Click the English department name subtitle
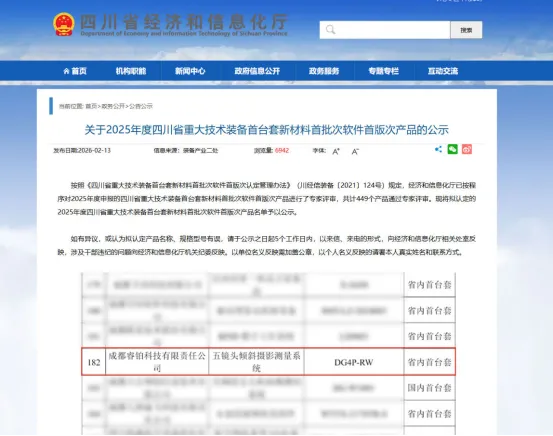This screenshot has width=553, height=436. (x=184, y=34)
